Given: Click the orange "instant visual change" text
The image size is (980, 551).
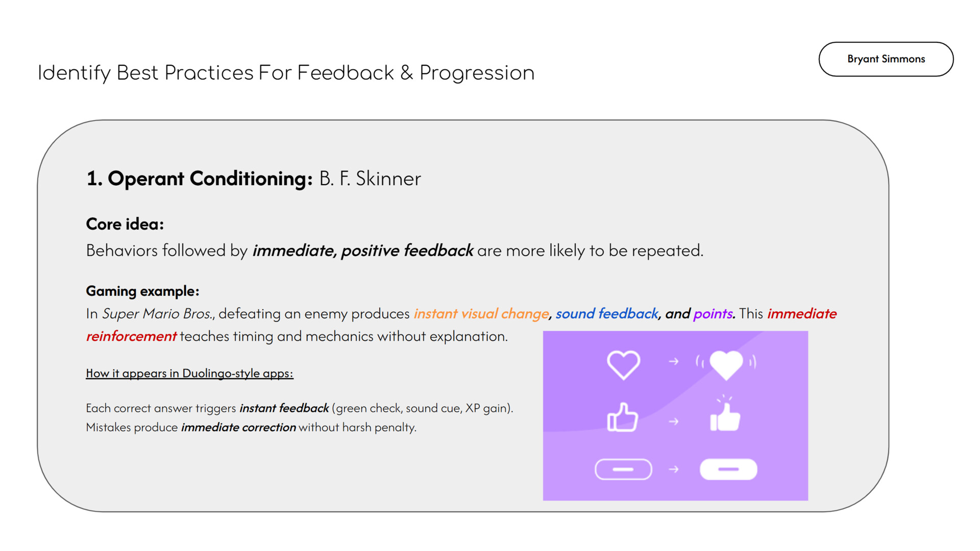Looking at the screenshot, I should point(481,314).
